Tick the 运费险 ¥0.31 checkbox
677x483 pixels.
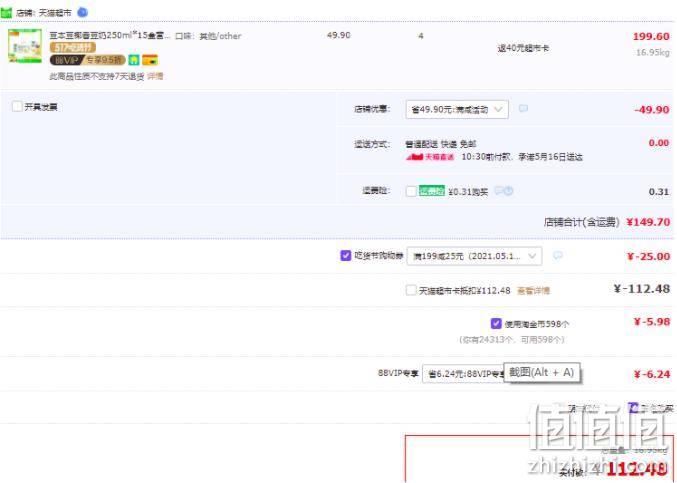(x=411, y=191)
